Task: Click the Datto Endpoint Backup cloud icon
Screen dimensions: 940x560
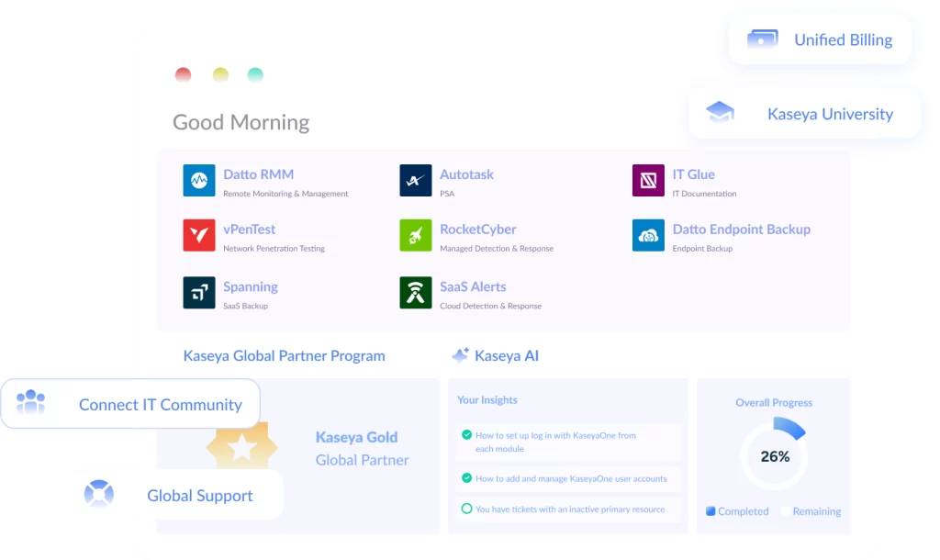Action: pyautogui.click(x=648, y=236)
